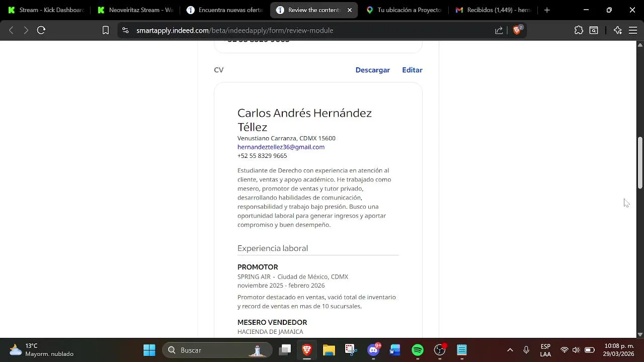Viewport: 644px width, 362px height.
Task: Open a new browser tab
Action: 547,10
